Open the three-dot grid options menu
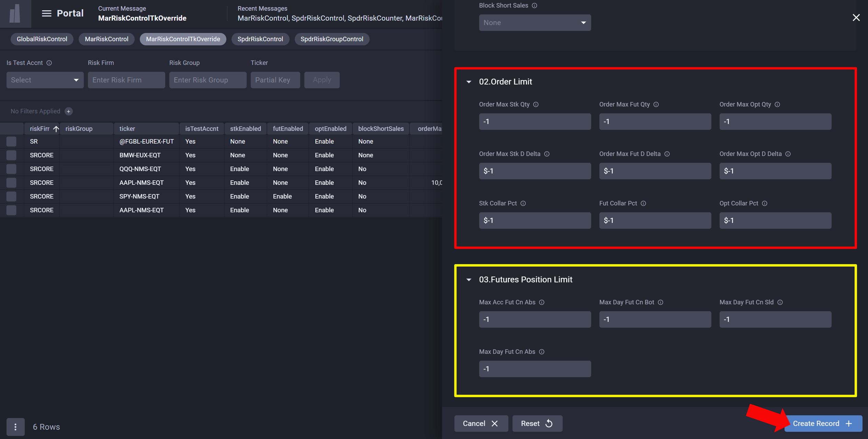Viewport: 868px width, 439px height. click(x=15, y=427)
